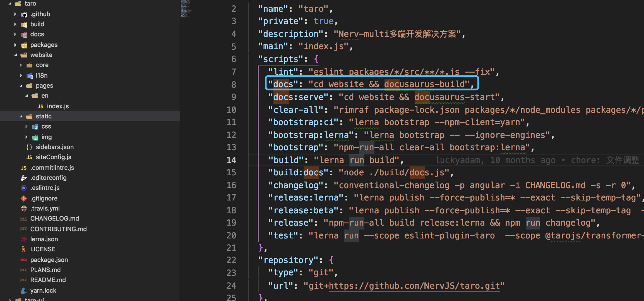Click the JS icon beside index.js
The image size is (644, 301).
click(40, 106)
